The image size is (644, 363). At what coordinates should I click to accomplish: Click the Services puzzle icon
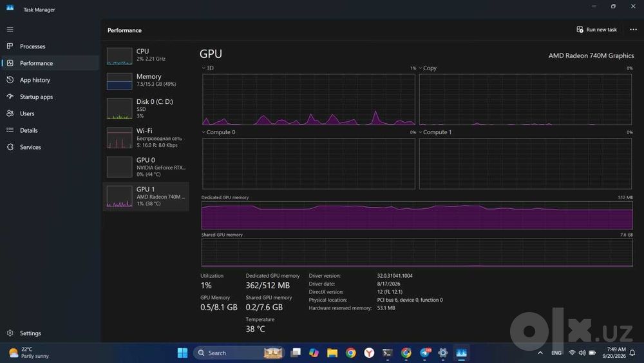pyautogui.click(x=10, y=147)
